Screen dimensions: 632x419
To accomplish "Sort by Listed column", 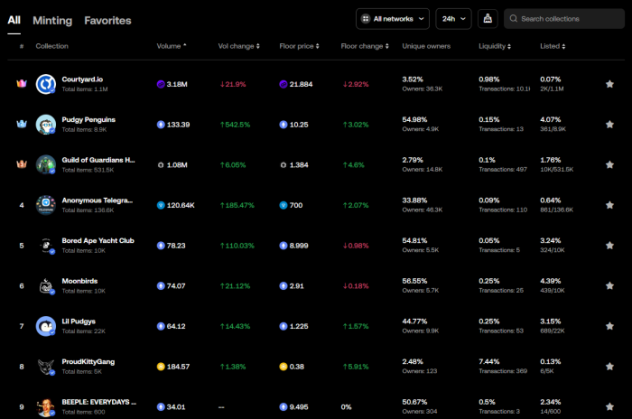I will 553,46.
